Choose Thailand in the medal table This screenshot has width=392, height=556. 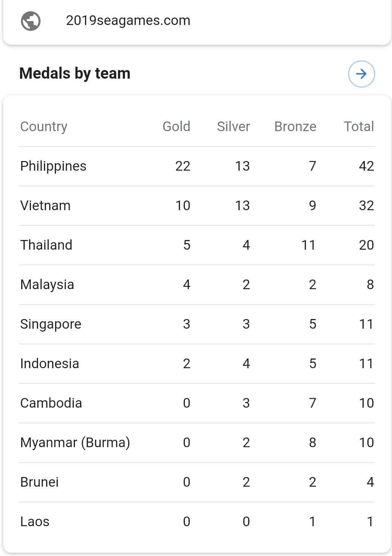(x=46, y=245)
